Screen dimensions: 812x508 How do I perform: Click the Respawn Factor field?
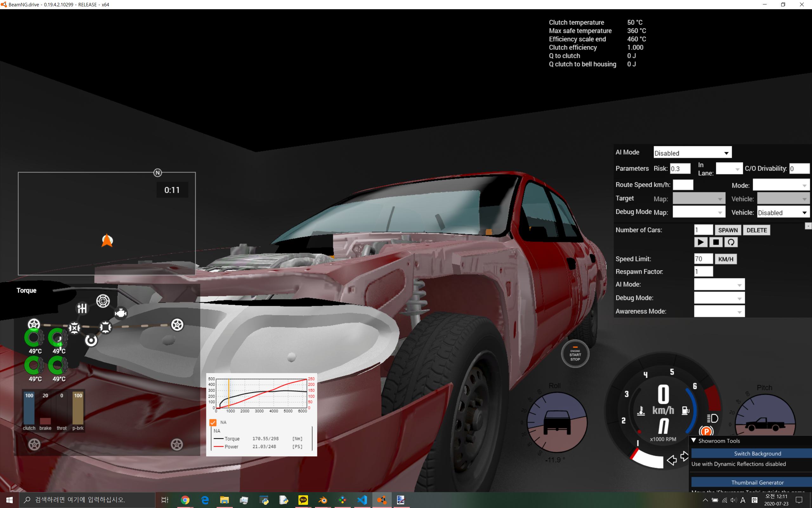point(703,271)
